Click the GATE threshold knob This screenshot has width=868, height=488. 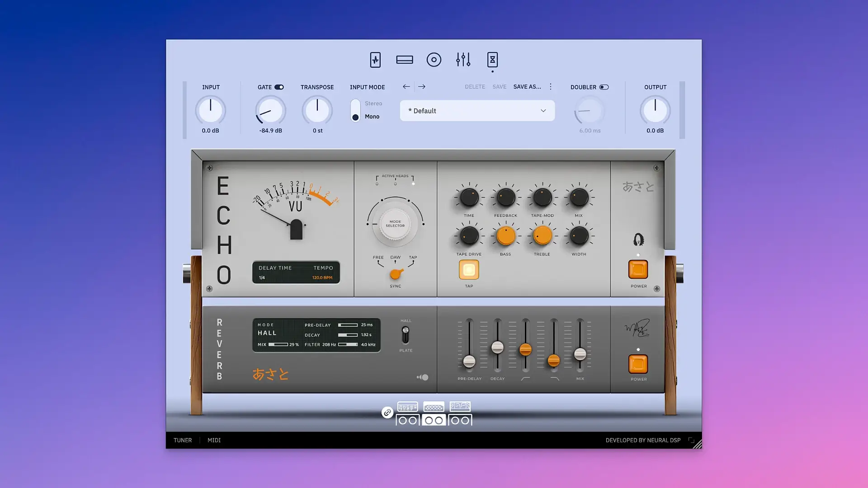pyautogui.click(x=270, y=110)
